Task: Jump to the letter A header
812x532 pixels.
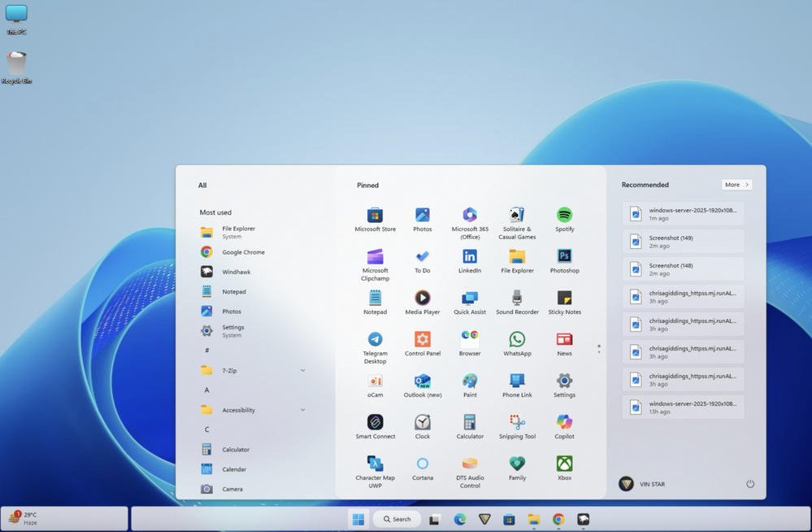Action: 206,390
